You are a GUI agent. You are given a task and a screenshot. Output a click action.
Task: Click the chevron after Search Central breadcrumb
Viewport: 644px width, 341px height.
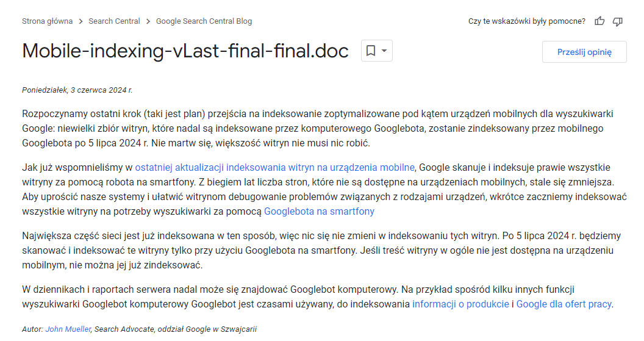[x=148, y=21]
